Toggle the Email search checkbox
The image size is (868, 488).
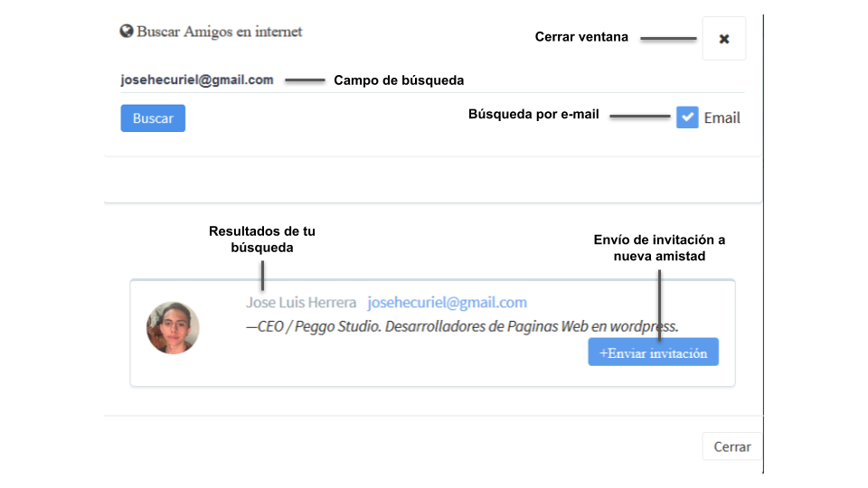(x=687, y=117)
